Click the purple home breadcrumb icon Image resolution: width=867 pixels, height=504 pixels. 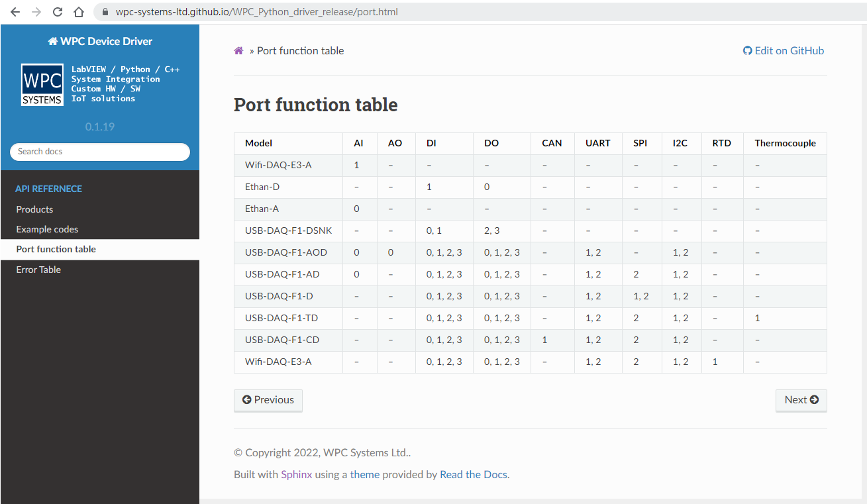click(239, 51)
